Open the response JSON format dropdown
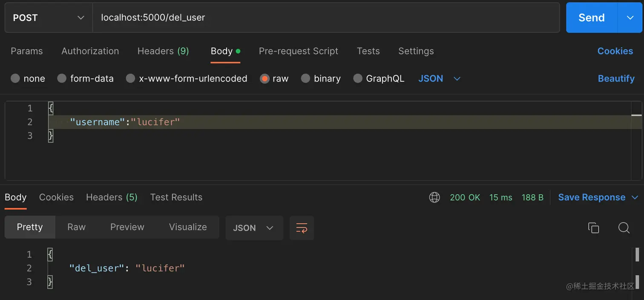This screenshot has height=300, width=644. coord(254,228)
